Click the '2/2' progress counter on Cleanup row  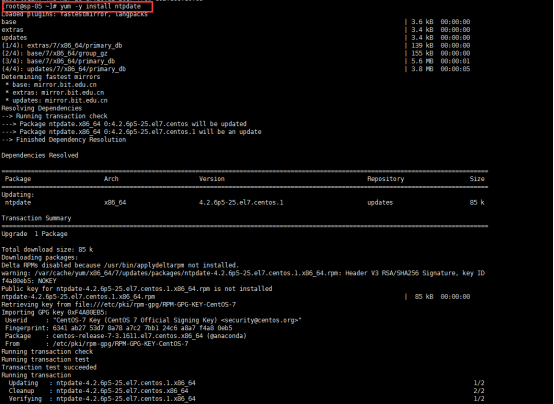(x=479, y=391)
